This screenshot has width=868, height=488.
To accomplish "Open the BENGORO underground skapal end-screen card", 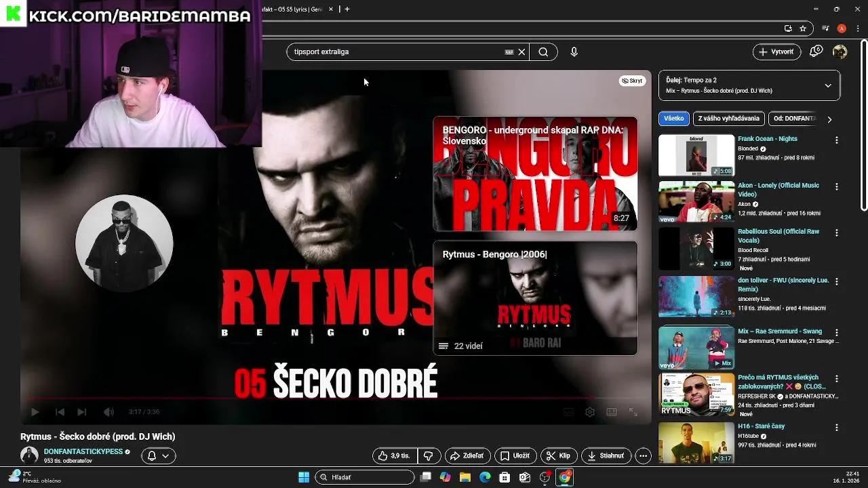I will coord(535,174).
